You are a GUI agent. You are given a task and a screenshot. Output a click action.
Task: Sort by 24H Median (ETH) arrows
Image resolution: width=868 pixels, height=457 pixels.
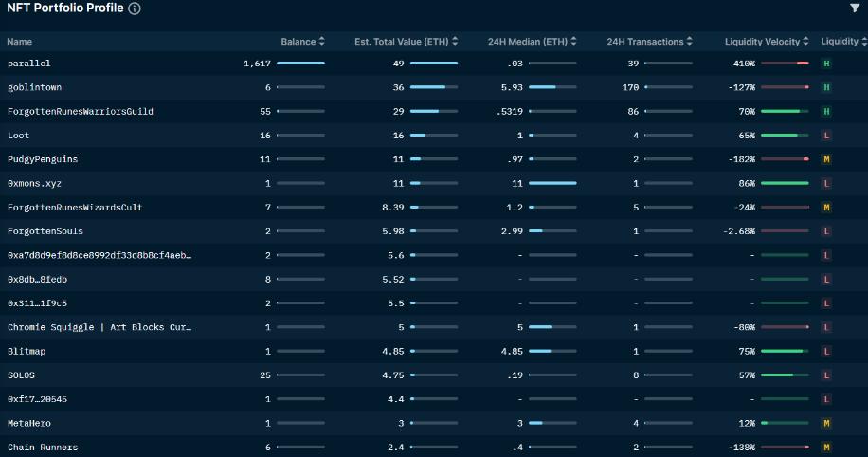point(574,42)
